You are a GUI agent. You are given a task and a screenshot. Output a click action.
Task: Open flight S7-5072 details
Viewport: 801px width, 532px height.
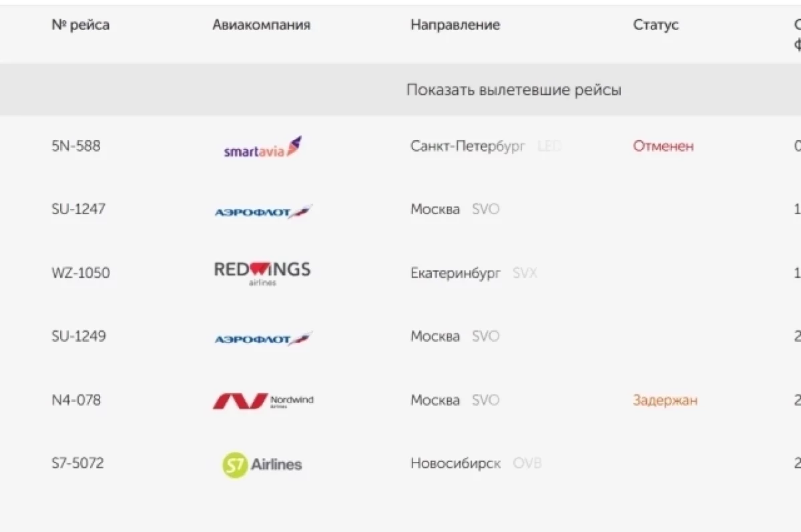point(77,463)
